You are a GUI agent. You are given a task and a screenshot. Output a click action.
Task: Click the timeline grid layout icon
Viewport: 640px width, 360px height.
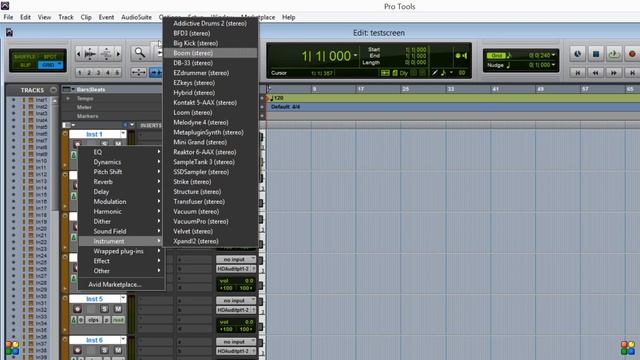(385, 73)
